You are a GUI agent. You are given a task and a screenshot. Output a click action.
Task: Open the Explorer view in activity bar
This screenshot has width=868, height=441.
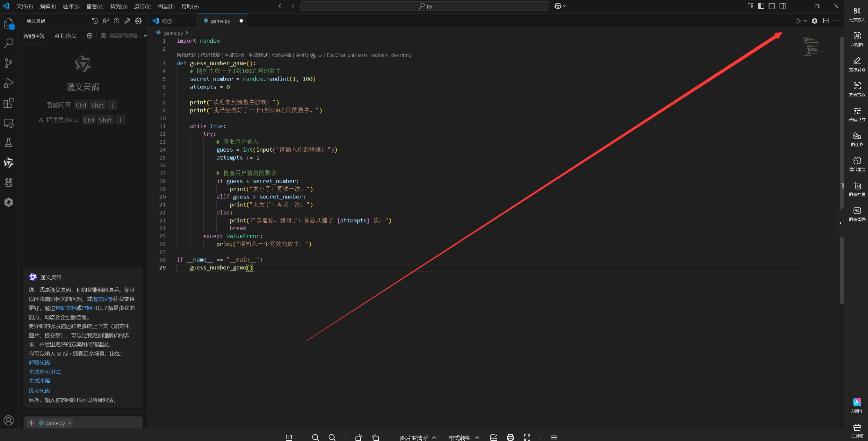tap(9, 24)
